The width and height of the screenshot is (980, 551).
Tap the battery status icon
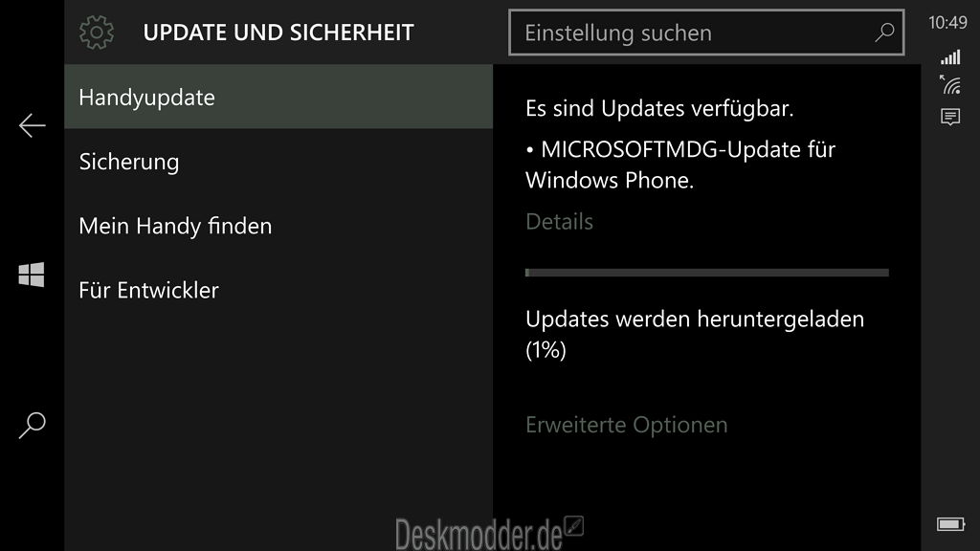(950, 523)
